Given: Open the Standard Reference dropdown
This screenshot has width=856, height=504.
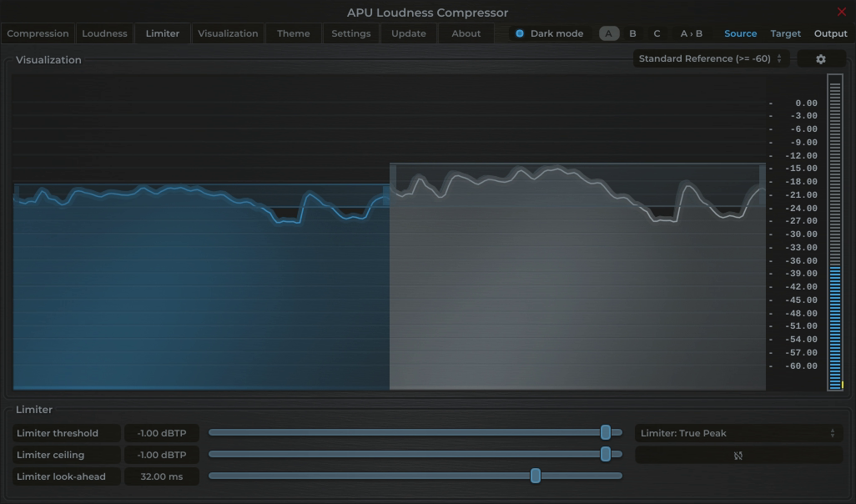Looking at the screenshot, I should point(705,58).
